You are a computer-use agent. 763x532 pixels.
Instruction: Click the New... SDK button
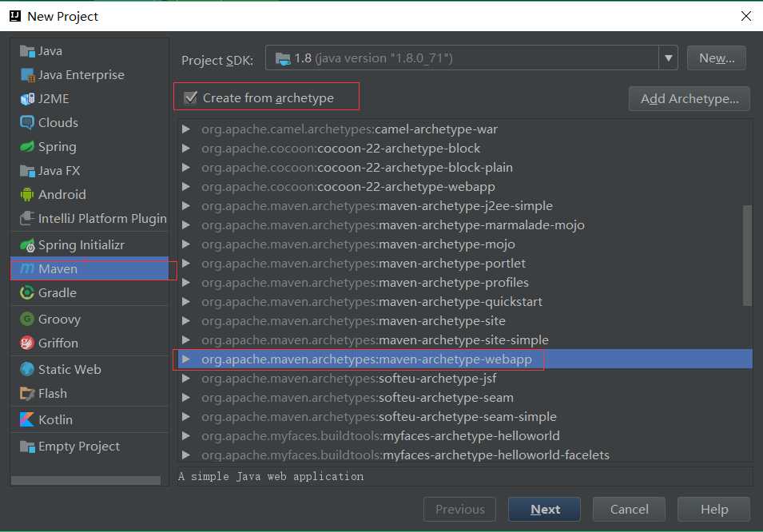pyautogui.click(x=717, y=58)
